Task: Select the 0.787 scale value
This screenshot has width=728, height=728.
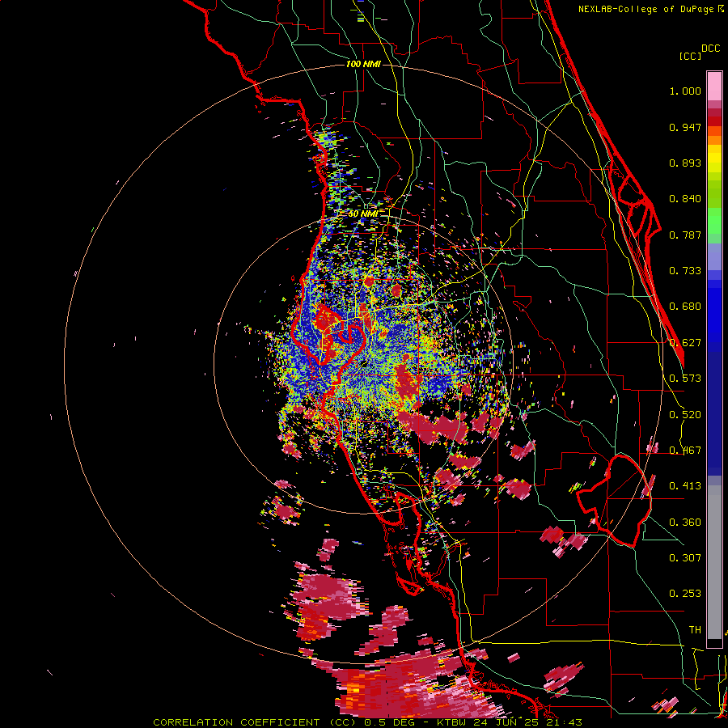Action: pyautogui.click(x=685, y=235)
